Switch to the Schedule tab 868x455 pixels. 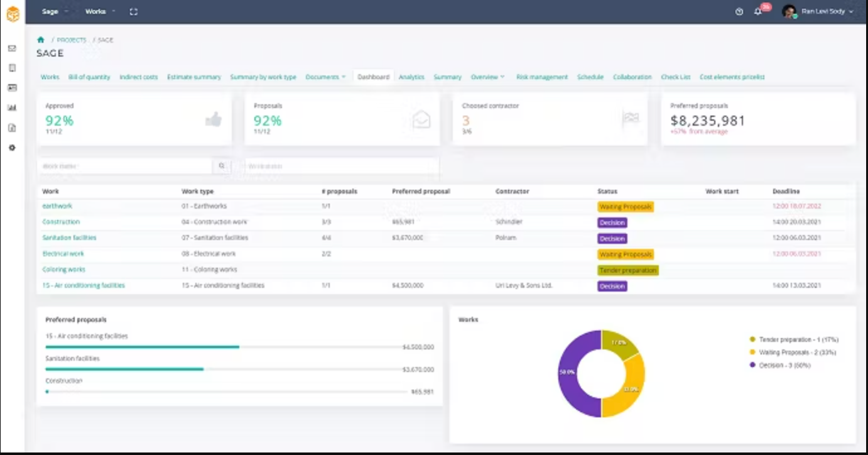[x=590, y=77]
